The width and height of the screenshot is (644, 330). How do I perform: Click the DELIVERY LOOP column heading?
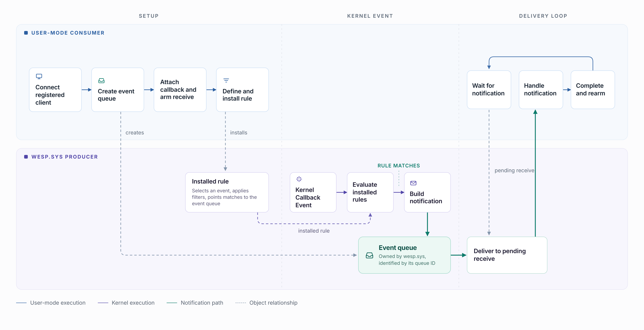pos(543,16)
